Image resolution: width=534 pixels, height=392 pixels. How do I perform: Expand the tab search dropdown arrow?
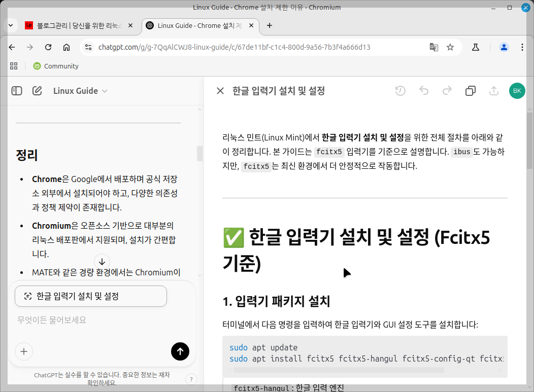tap(11, 25)
